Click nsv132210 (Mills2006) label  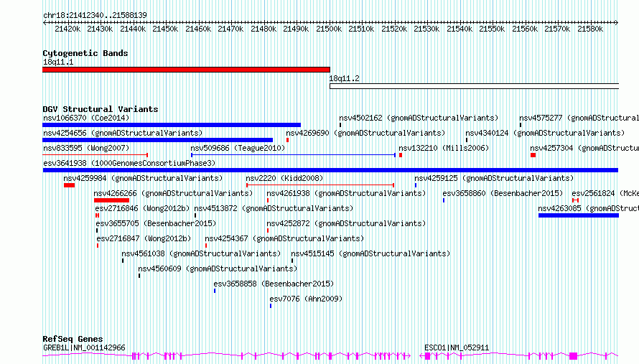(x=444, y=148)
